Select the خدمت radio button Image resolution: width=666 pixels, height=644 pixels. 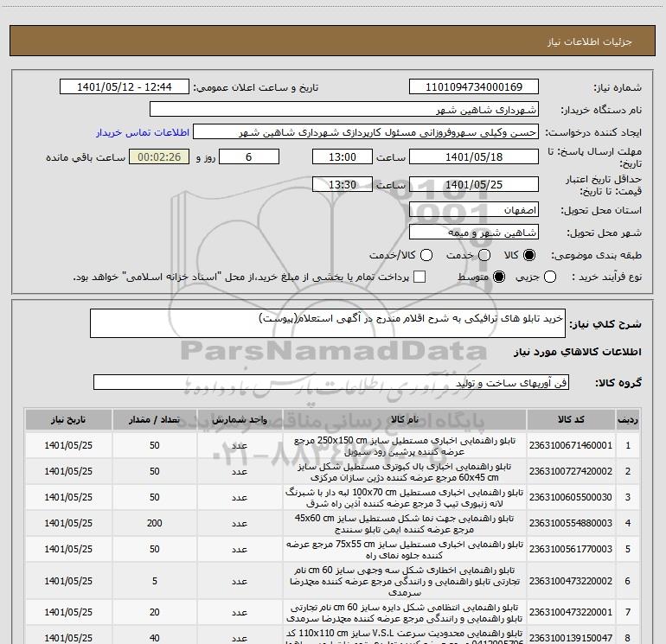[x=484, y=255]
